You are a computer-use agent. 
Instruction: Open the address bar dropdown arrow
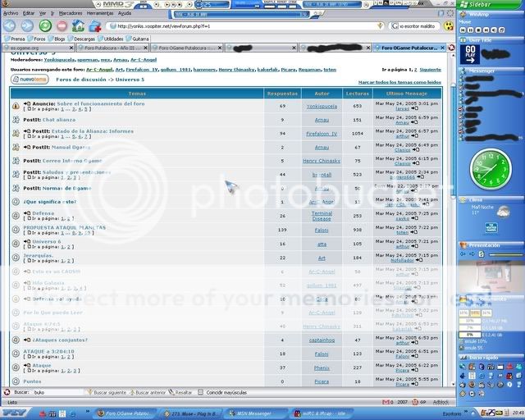[380, 25]
